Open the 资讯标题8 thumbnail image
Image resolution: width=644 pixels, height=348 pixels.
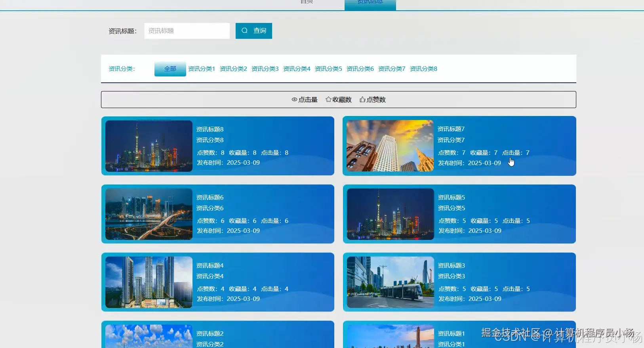149,146
